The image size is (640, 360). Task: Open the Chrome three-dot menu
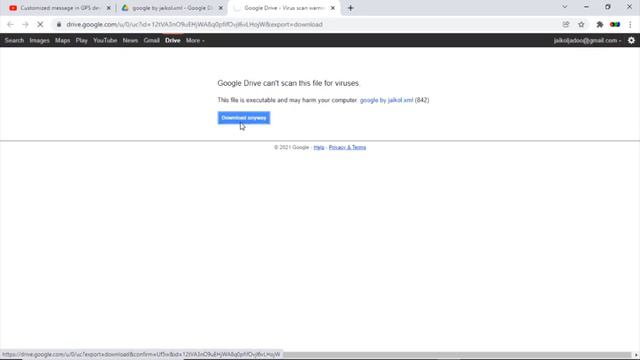[x=630, y=24]
